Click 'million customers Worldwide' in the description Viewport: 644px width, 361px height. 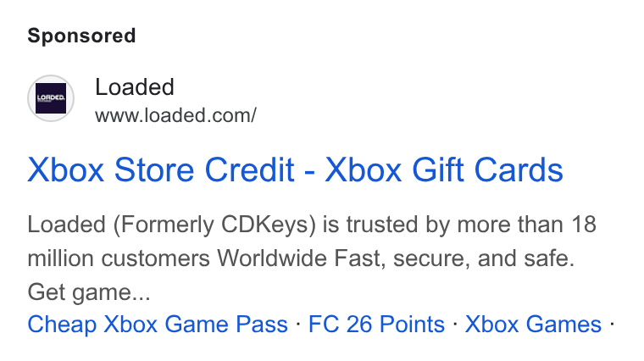pyautogui.click(x=179, y=258)
